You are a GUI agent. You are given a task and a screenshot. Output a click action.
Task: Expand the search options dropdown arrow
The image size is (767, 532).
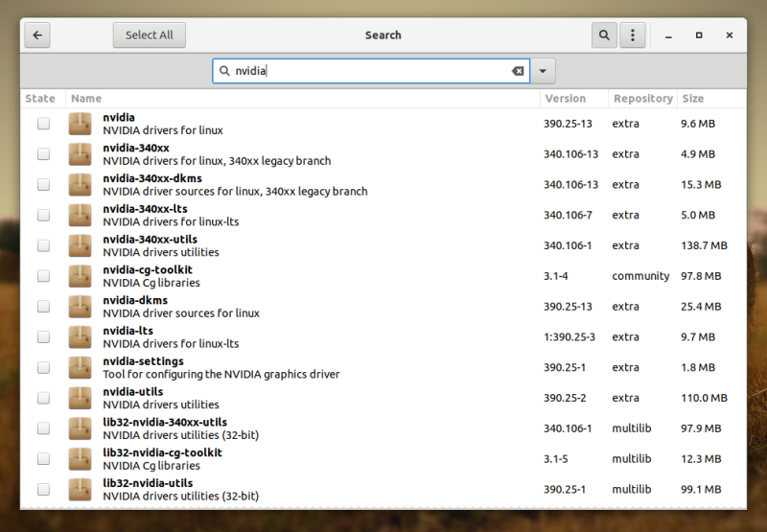[543, 71]
